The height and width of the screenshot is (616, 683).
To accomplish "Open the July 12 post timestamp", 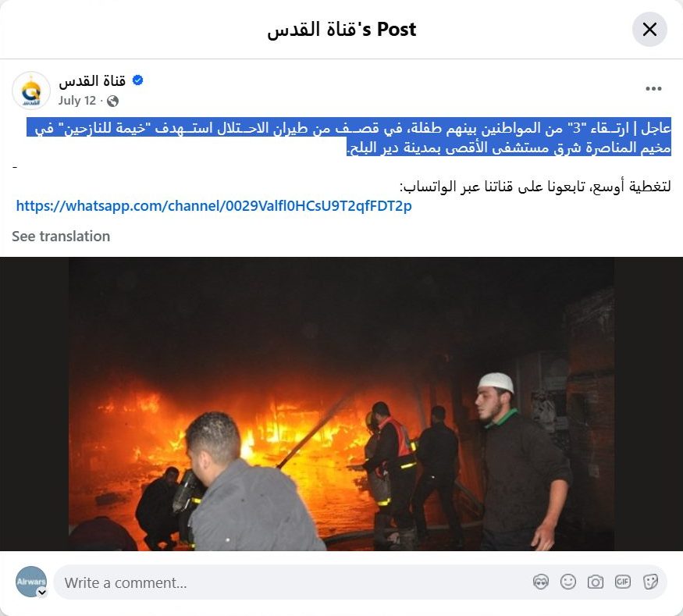I will pyautogui.click(x=77, y=101).
